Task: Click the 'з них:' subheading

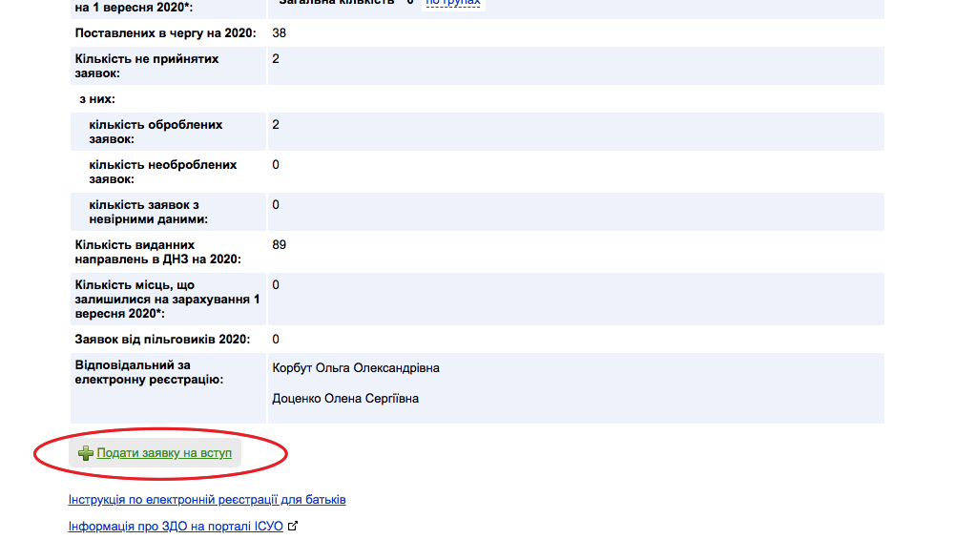Action: coord(97,99)
